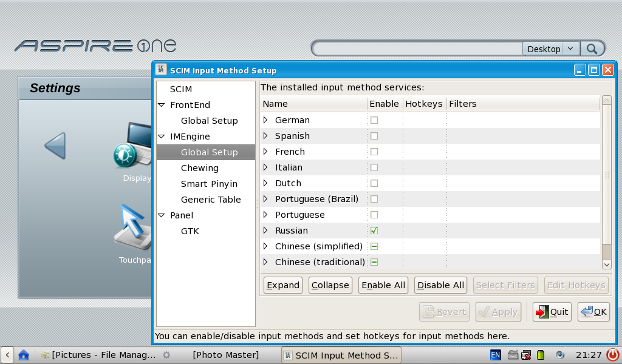Viewport: 622px width, 364px height.
Task: Click the search magnifier icon
Action: tap(592, 49)
